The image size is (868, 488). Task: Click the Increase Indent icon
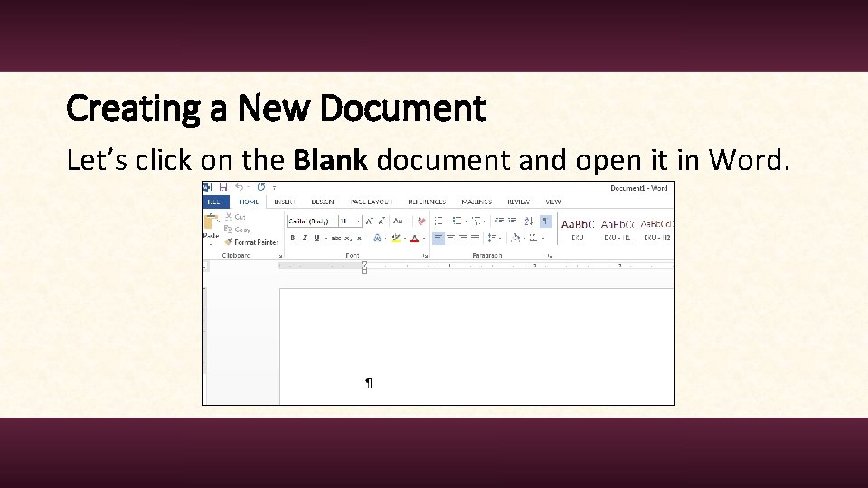click(x=512, y=221)
